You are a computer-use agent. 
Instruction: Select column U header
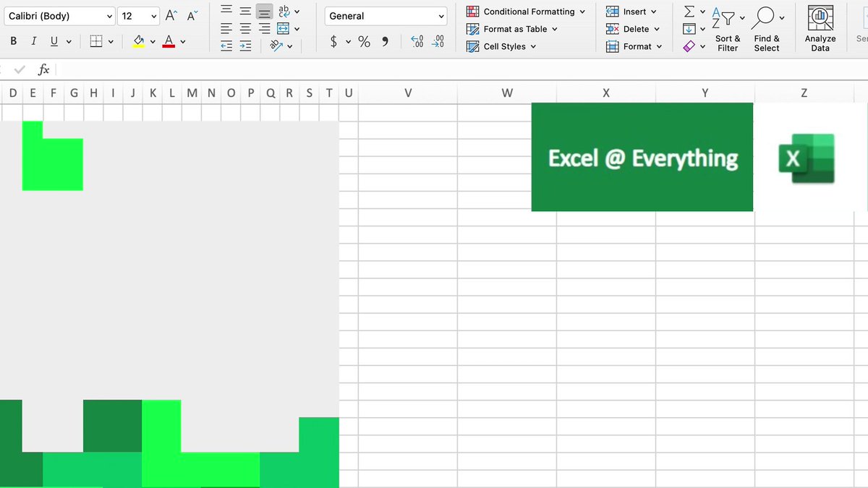click(x=349, y=93)
